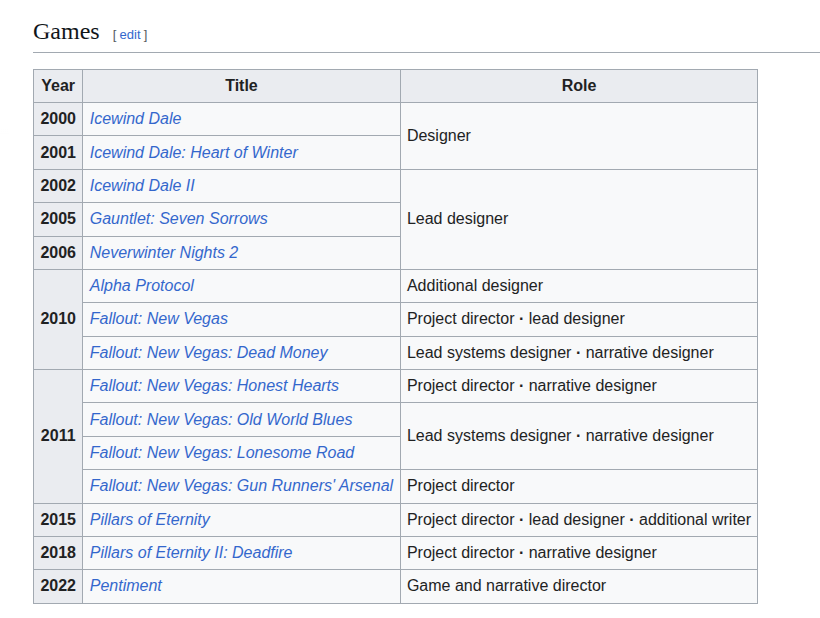820x618 pixels.
Task: Click the edit link beside Games heading
Action: [130, 35]
